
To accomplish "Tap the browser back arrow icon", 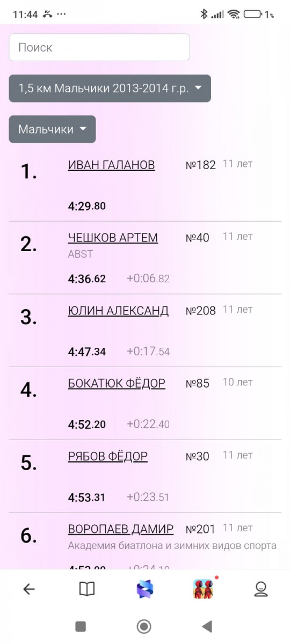I will 29,589.
